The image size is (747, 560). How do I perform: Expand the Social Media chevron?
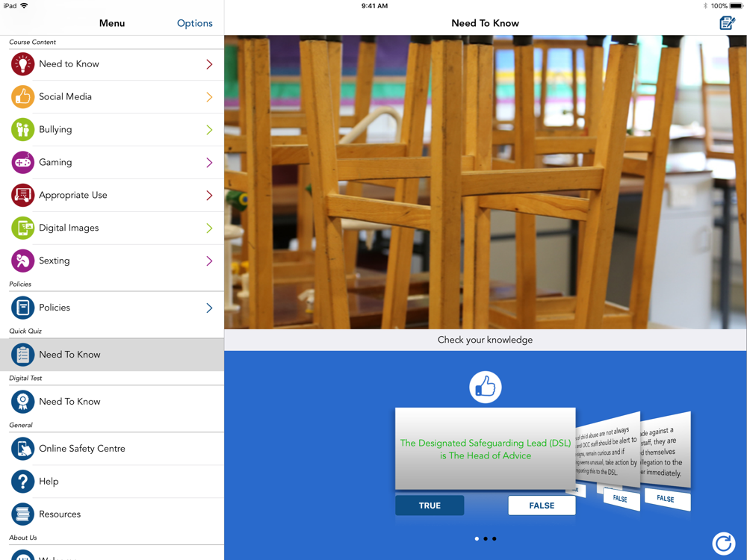coord(209,97)
